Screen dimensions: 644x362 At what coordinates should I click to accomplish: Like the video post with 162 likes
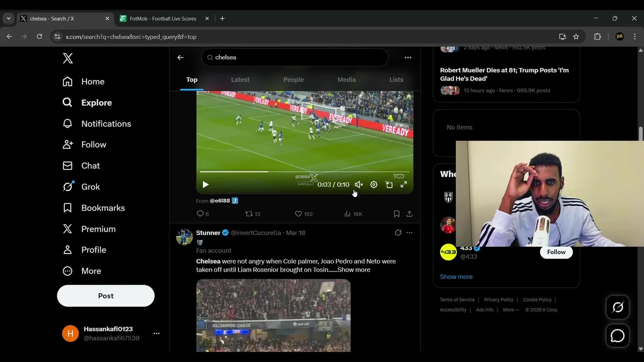[x=303, y=214]
